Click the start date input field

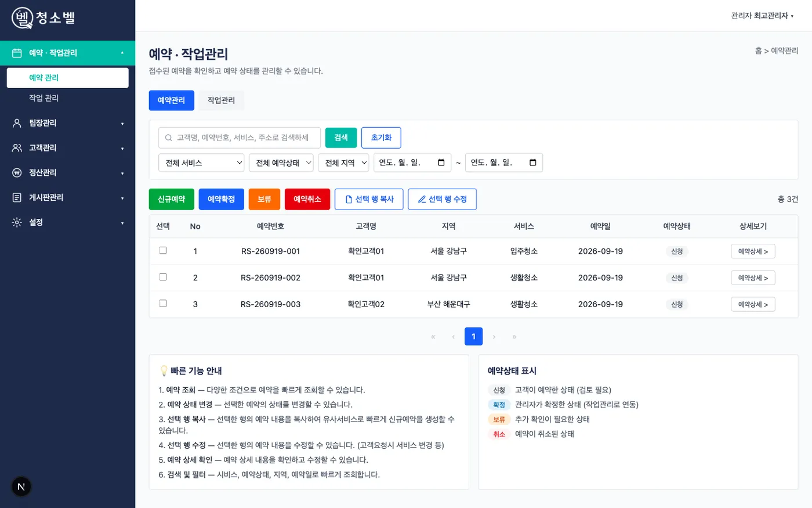pyautogui.click(x=412, y=163)
